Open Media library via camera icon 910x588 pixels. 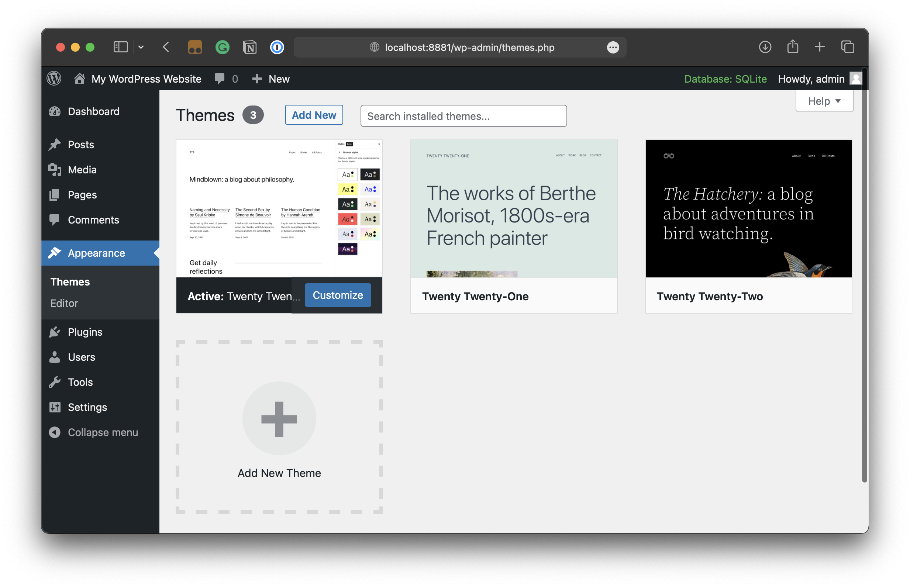[55, 170]
